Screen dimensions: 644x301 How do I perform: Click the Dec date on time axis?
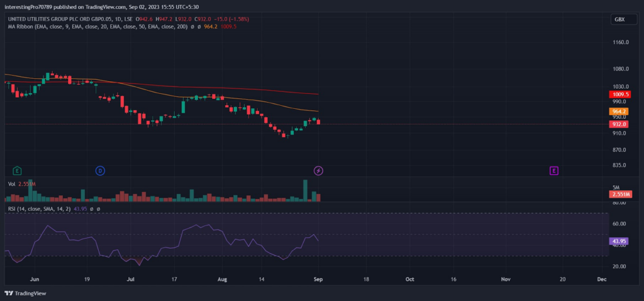602,279
